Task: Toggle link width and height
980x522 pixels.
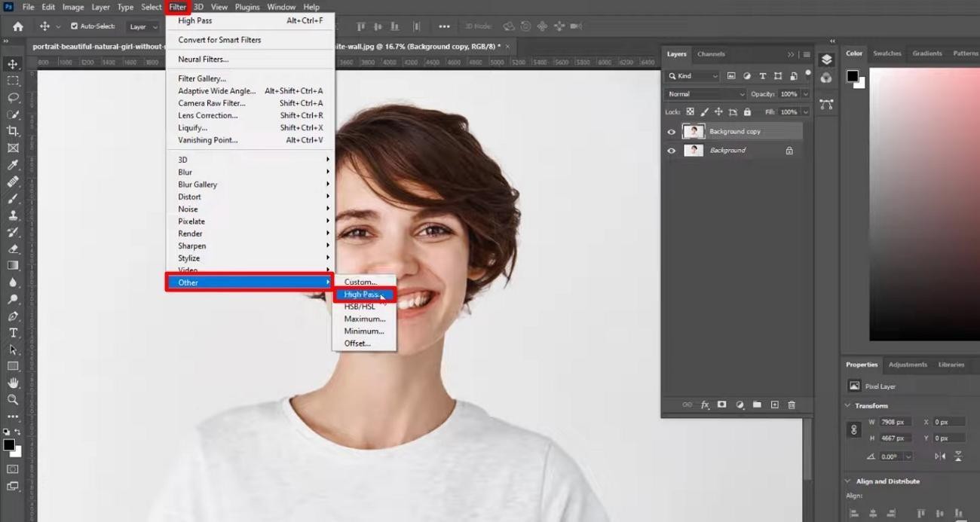Action: (x=854, y=430)
